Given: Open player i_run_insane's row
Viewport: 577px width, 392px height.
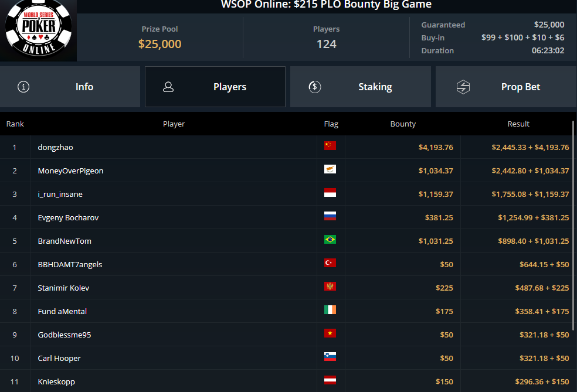Looking at the screenshot, I should coord(286,194).
